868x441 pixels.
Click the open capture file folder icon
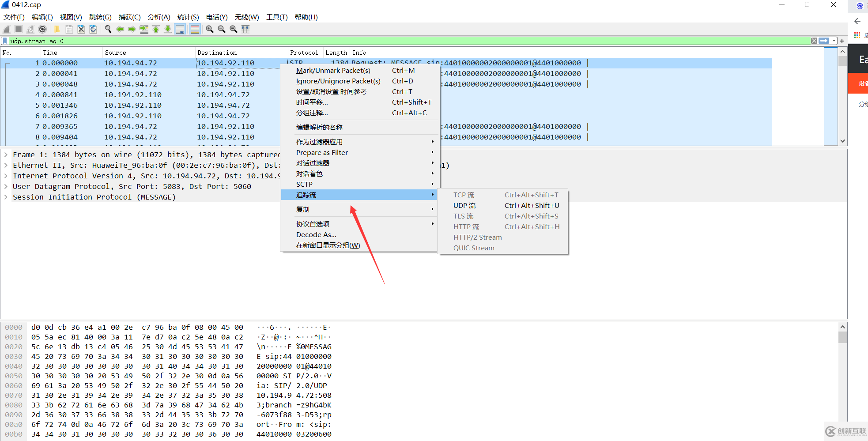57,29
